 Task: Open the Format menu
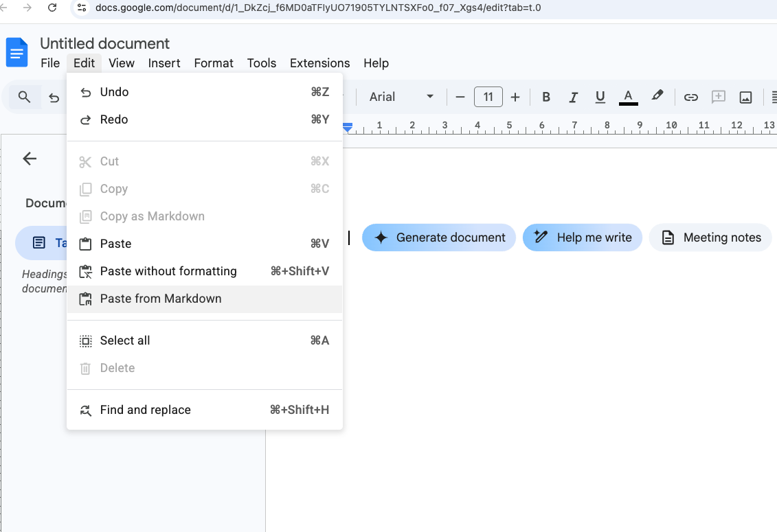click(x=213, y=62)
